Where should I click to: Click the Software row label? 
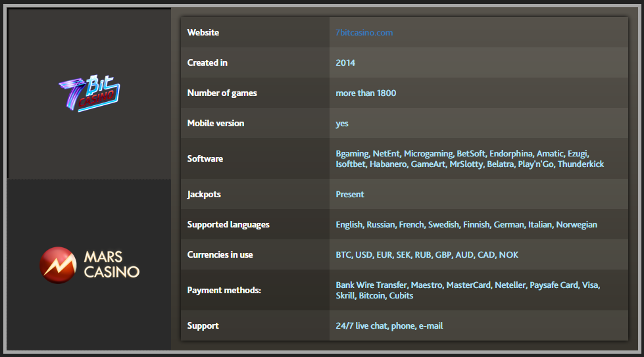point(205,158)
